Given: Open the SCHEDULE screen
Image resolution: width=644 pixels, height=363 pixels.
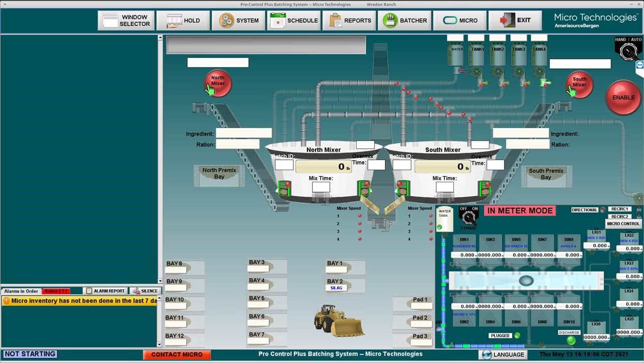Looking at the screenshot, I should point(294,21).
